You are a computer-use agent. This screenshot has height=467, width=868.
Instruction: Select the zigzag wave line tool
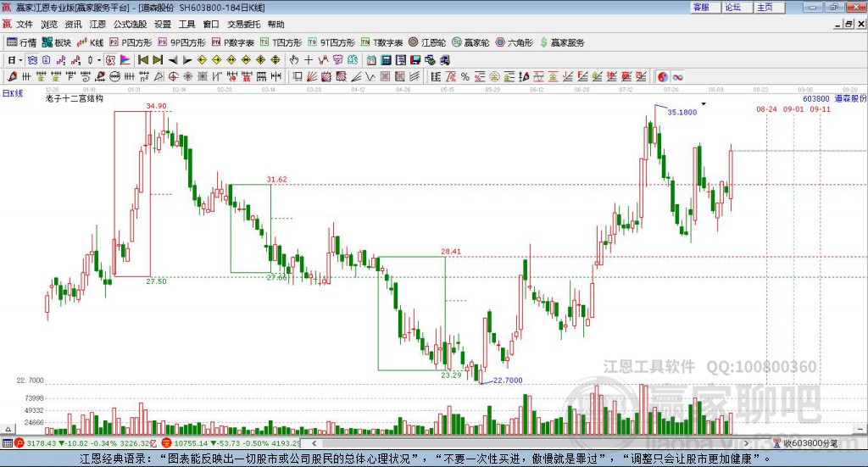(371, 77)
